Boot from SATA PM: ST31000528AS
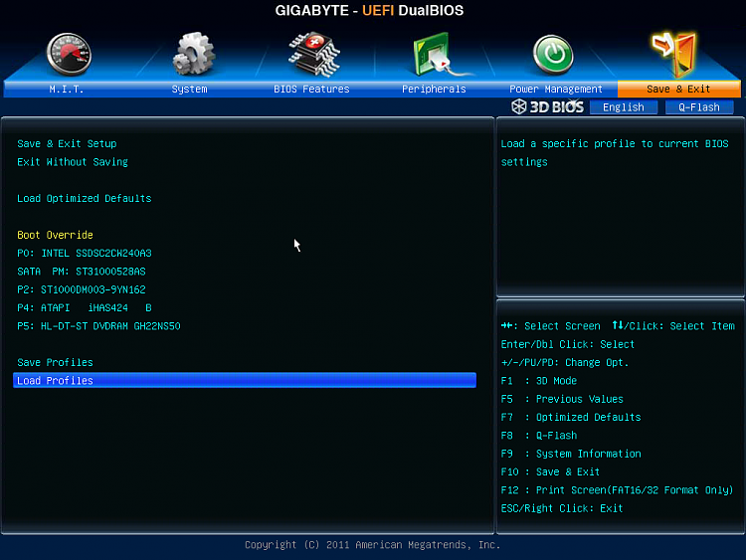 click(82, 272)
